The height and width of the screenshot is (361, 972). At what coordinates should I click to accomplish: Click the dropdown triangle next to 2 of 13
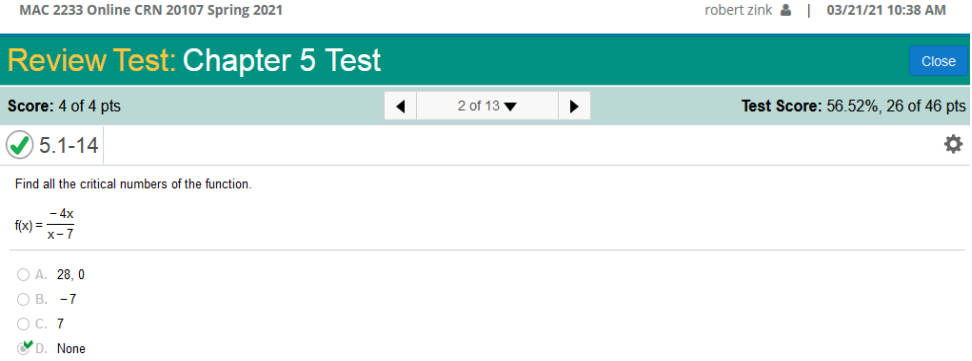(510, 107)
